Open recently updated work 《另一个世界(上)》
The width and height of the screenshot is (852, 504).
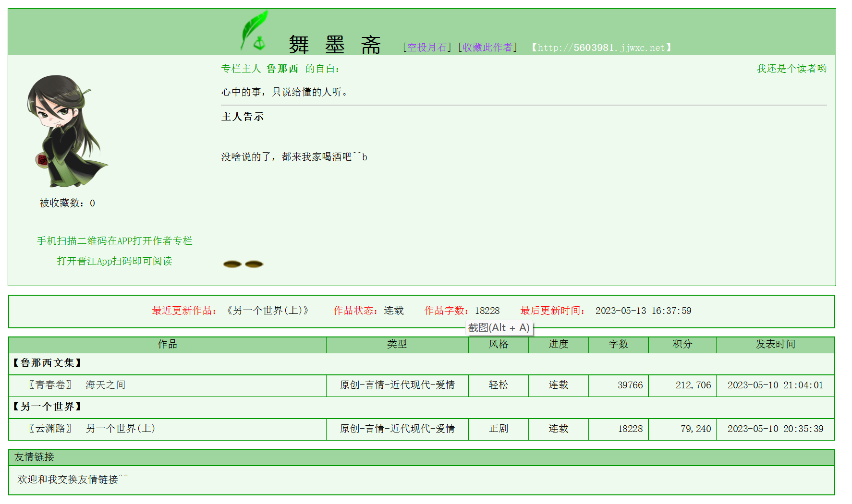pyautogui.click(x=268, y=311)
